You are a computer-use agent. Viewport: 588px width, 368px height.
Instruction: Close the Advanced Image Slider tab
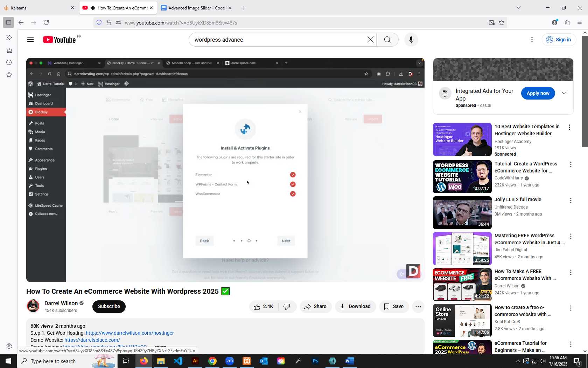tap(230, 8)
